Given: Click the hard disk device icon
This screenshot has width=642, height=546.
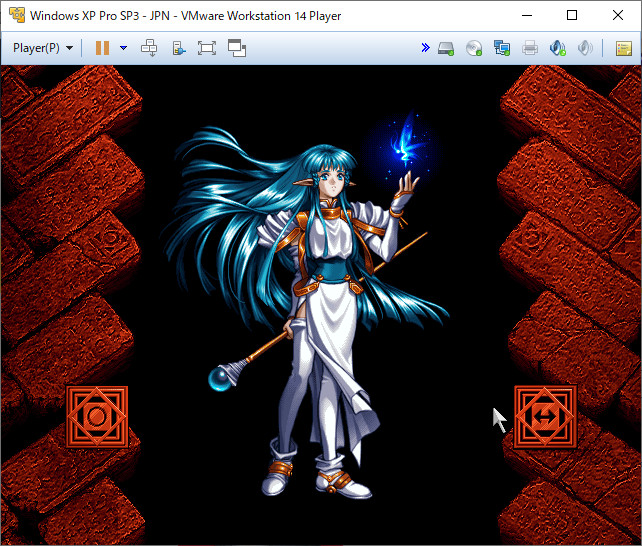Looking at the screenshot, I should [446, 48].
